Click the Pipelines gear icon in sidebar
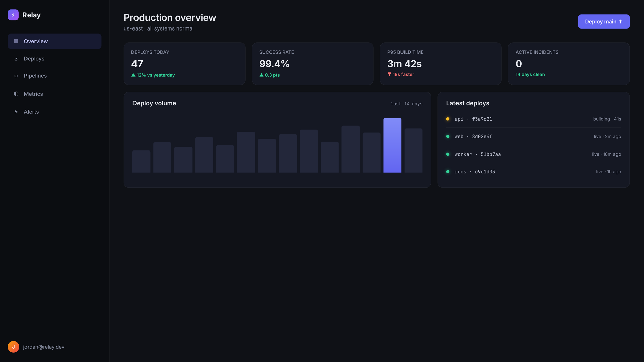644x362 pixels. (16, 76)
